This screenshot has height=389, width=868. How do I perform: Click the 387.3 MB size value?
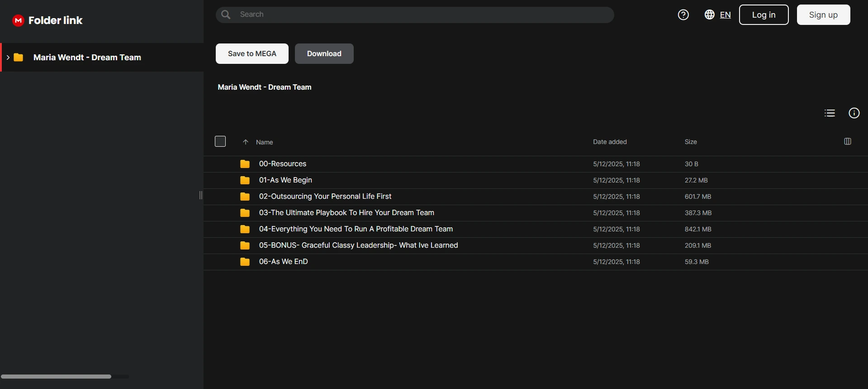[x=698, y=213]
